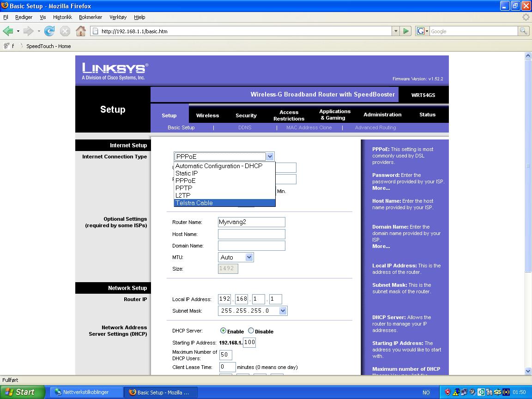Viewport: 532px width, 399px height.
Task: Click the Host Name field
Action: (x=251, y=234)
